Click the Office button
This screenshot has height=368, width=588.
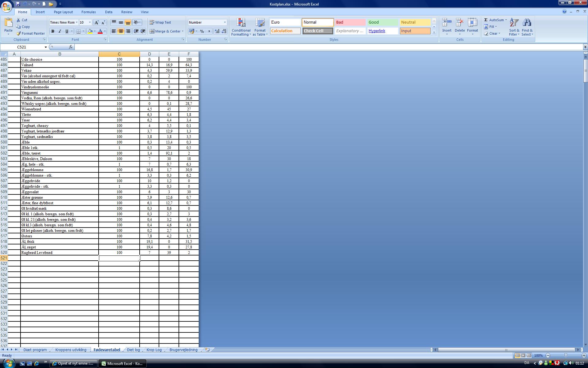coord(6,6)
